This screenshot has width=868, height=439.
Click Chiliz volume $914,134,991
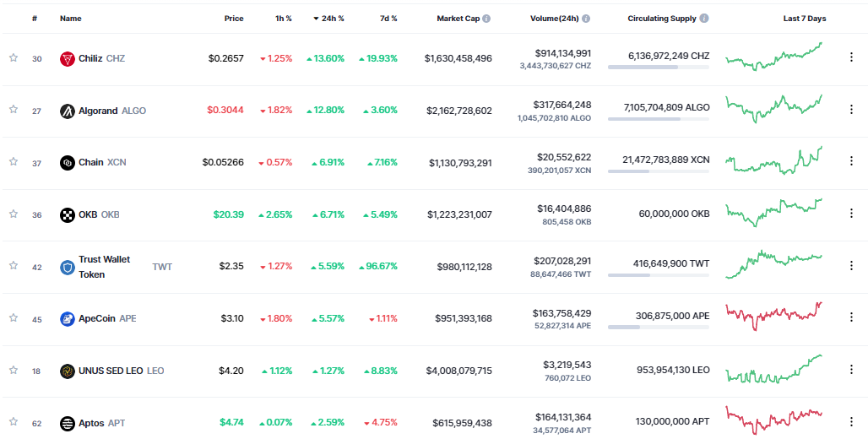[563, 53]
